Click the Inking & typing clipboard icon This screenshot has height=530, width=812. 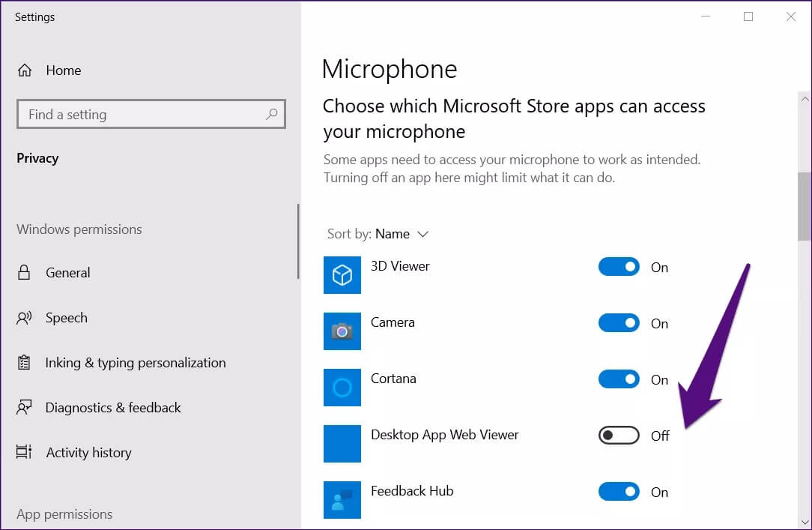(x=24, y=362)
